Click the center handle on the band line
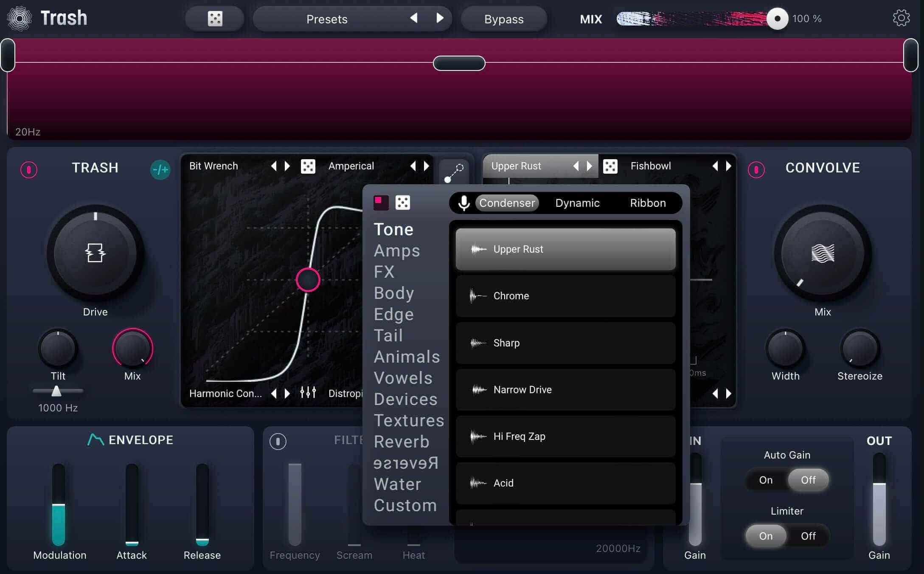 (x=459, y=63)
